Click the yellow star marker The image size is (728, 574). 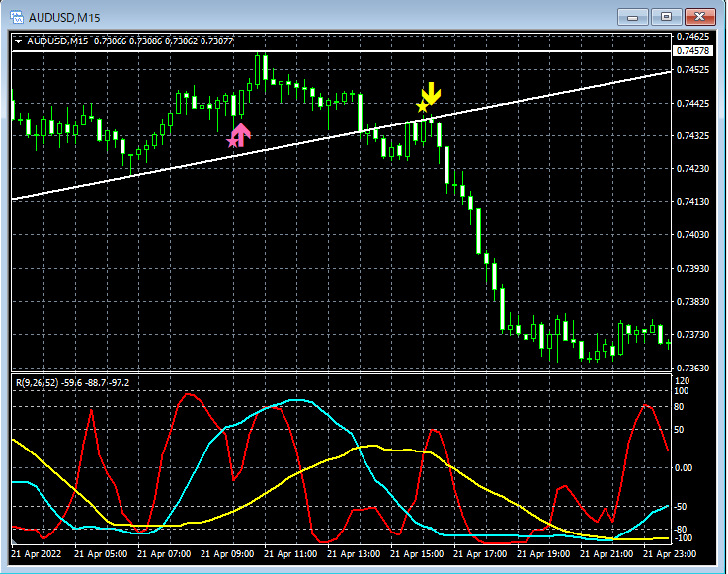[x=422, y=107]
